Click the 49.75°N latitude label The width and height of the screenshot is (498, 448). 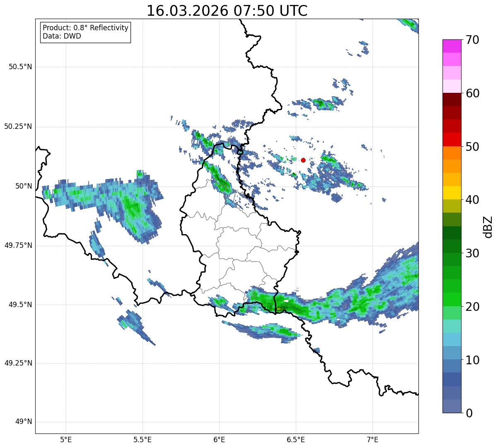(x=18, y=245)
